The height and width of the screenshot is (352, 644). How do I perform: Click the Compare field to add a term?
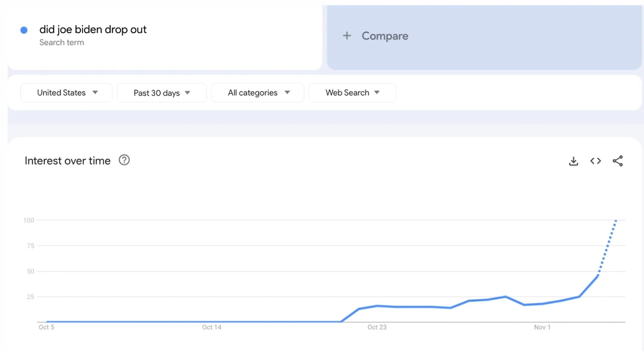(384, 35)
